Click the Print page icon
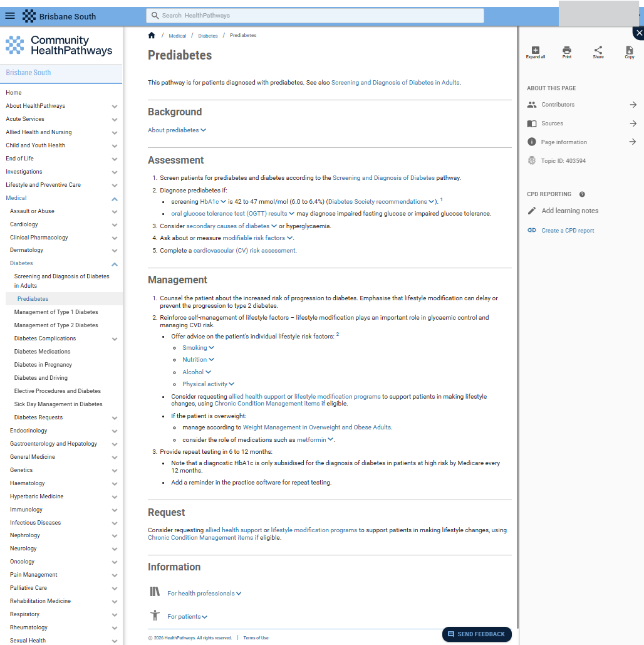Screen dimensions: 644x645 click(566, 51)
